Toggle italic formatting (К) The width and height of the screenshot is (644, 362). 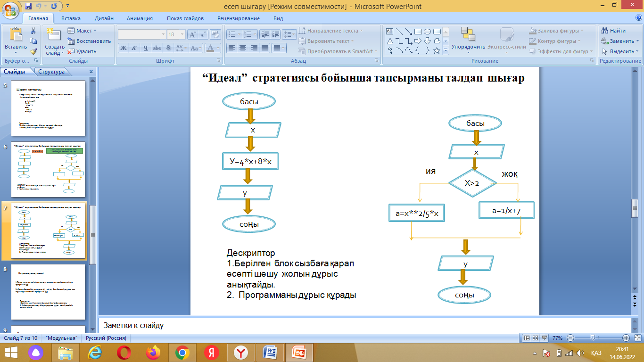[134, 48]
